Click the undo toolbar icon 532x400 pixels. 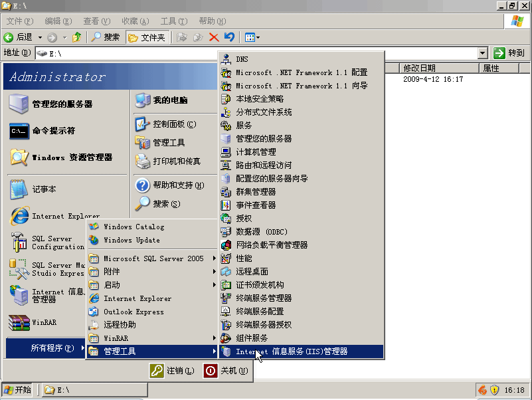click(229, 37)
